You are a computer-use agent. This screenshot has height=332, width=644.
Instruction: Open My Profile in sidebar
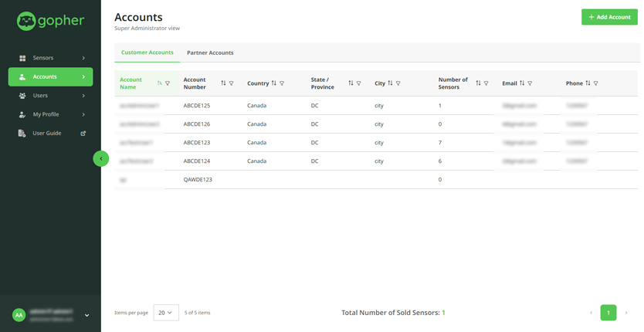50,114
